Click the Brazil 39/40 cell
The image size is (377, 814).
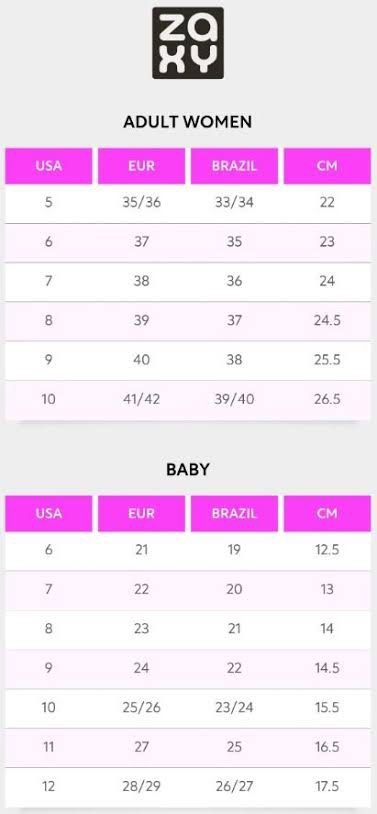pos(234,400)
